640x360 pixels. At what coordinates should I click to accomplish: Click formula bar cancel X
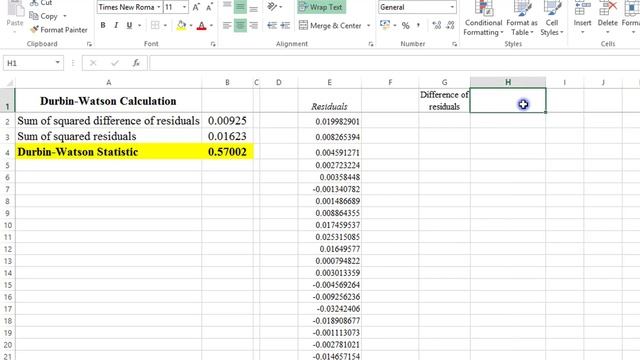tap(93, 63)
